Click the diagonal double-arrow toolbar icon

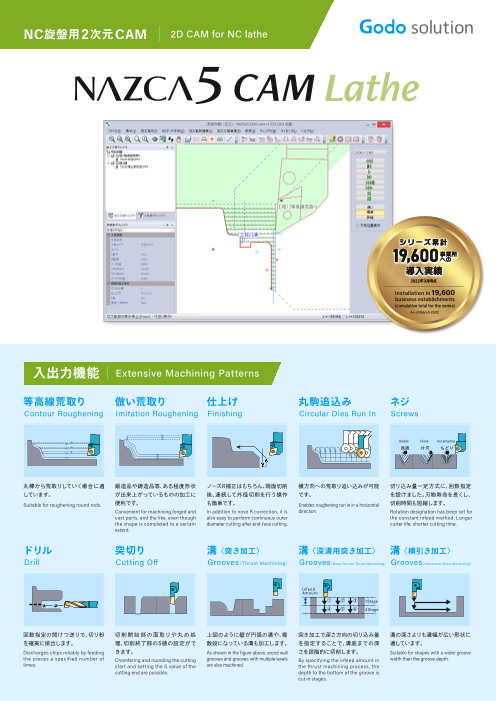pyautogui.click(x=229, y=139)
